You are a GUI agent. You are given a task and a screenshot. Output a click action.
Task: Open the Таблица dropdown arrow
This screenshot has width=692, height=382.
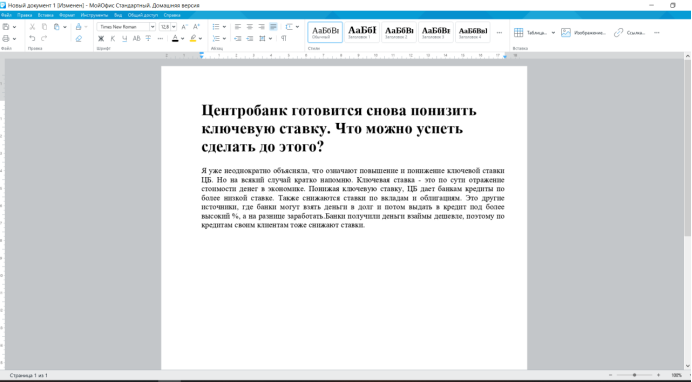pos(553,33)
